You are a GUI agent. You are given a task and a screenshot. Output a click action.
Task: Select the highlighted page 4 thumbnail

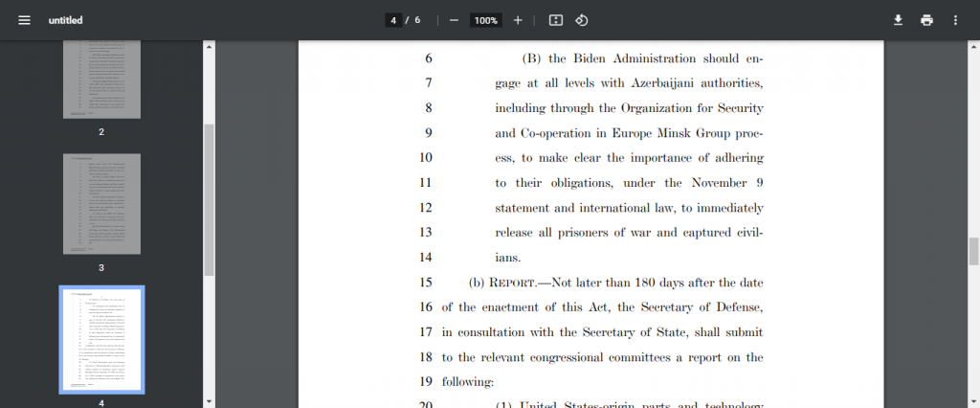tap(101, 339)
